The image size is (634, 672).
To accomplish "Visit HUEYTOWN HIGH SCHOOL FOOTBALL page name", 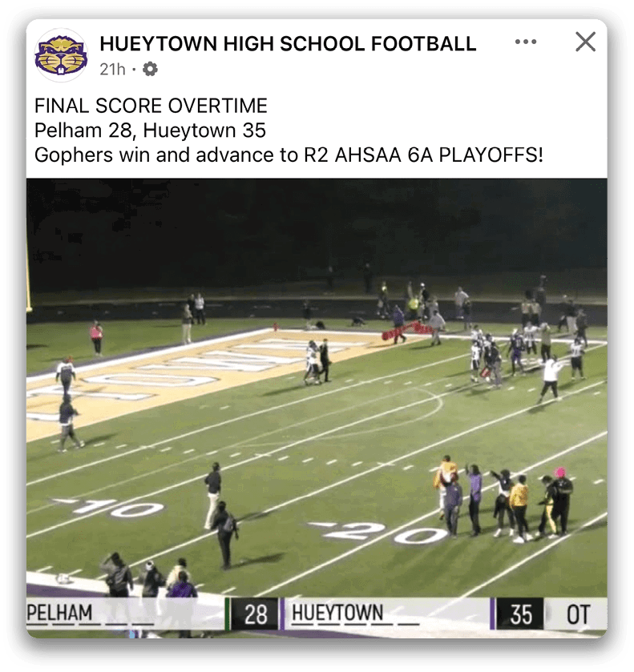I will [288, 44].
